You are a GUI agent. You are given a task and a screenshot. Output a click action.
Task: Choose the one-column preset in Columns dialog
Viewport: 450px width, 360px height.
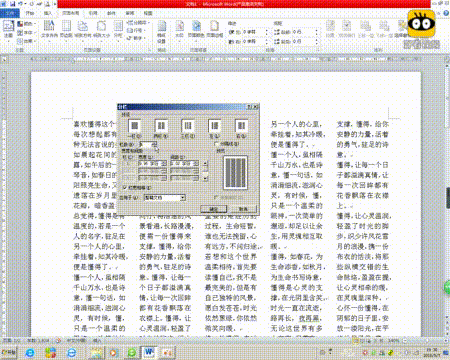(135, 126)
